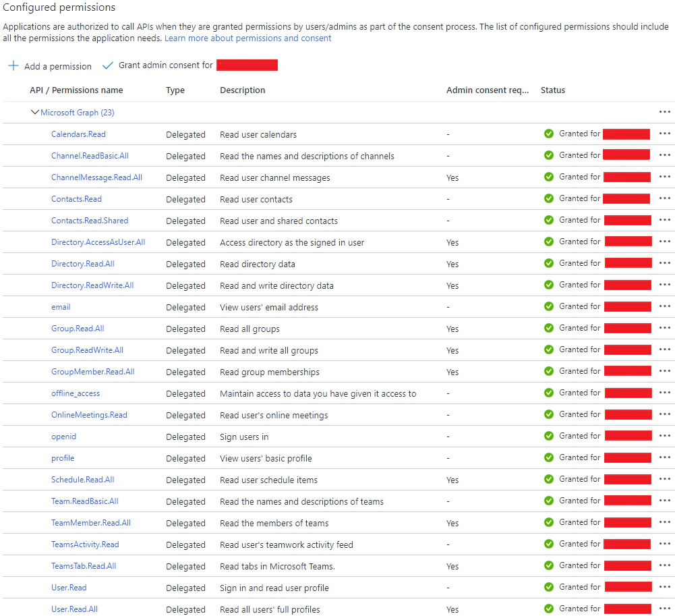Viewport: 675px width, 616px height.
Task: Open the Contacts.Read.Shared permission link
Action: pos(90,220)
